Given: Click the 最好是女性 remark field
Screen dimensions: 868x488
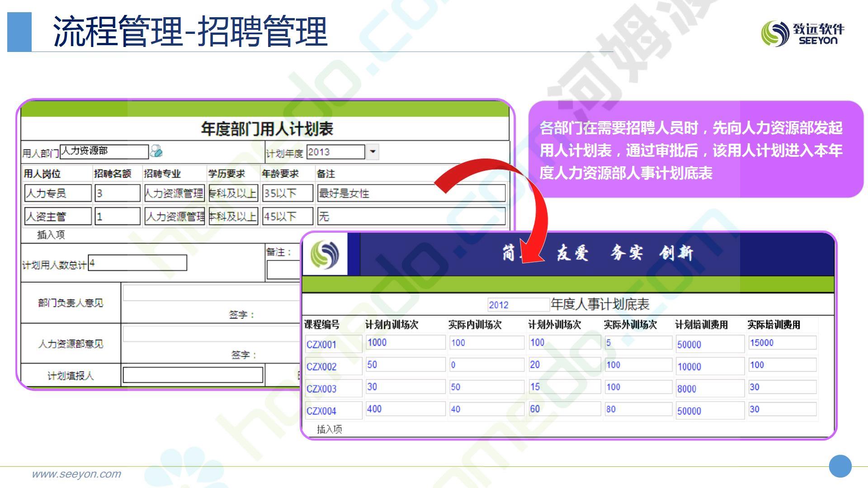Looking at the screenshot, I should [411, 193].
